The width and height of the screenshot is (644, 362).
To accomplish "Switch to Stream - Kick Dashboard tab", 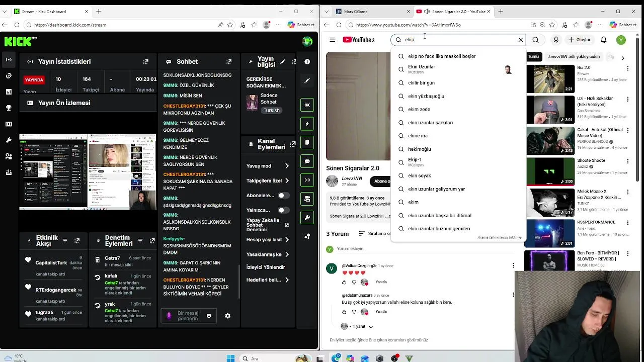I will (x=50, y=12).
